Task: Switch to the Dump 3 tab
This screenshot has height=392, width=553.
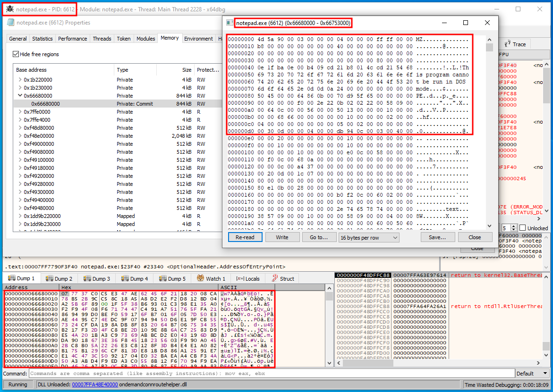Action: pyautogui.click(x=97, y=279)
